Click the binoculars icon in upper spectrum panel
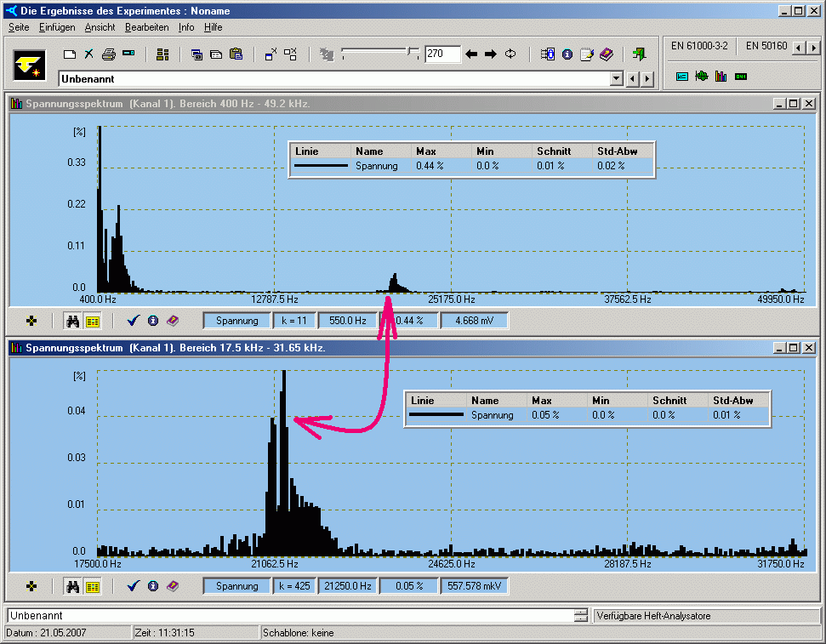The image size is (826, 644). click(73, 321)
